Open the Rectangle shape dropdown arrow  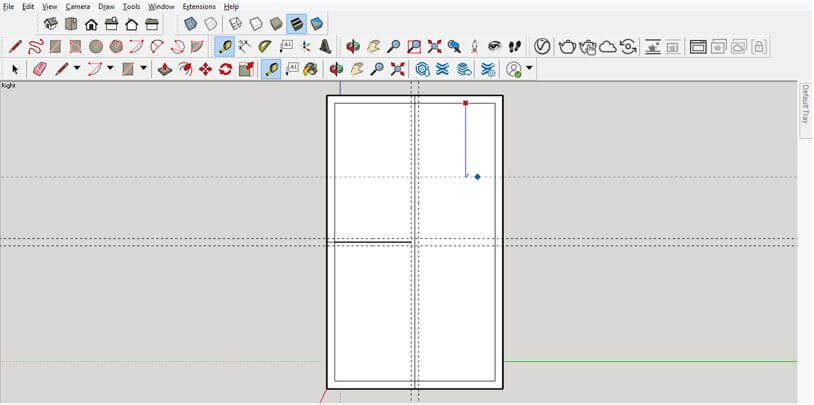(x=144, y=68)
